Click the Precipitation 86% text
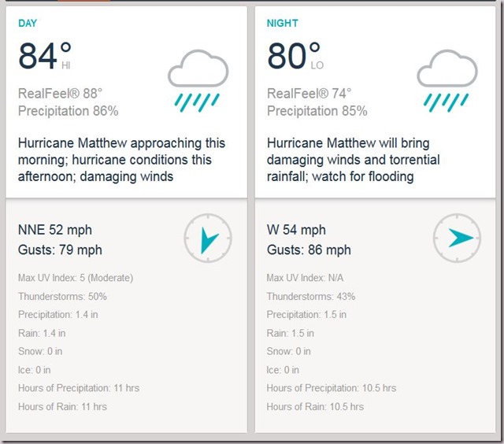The height and width of the screenshot is (444, 504). pyautogui.click(x=69, y=111)
